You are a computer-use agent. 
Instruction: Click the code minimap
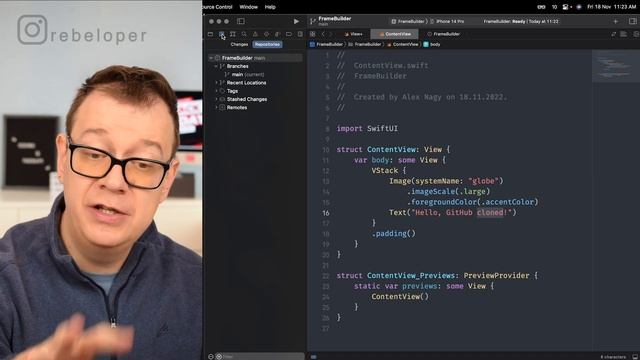(616, 67)
